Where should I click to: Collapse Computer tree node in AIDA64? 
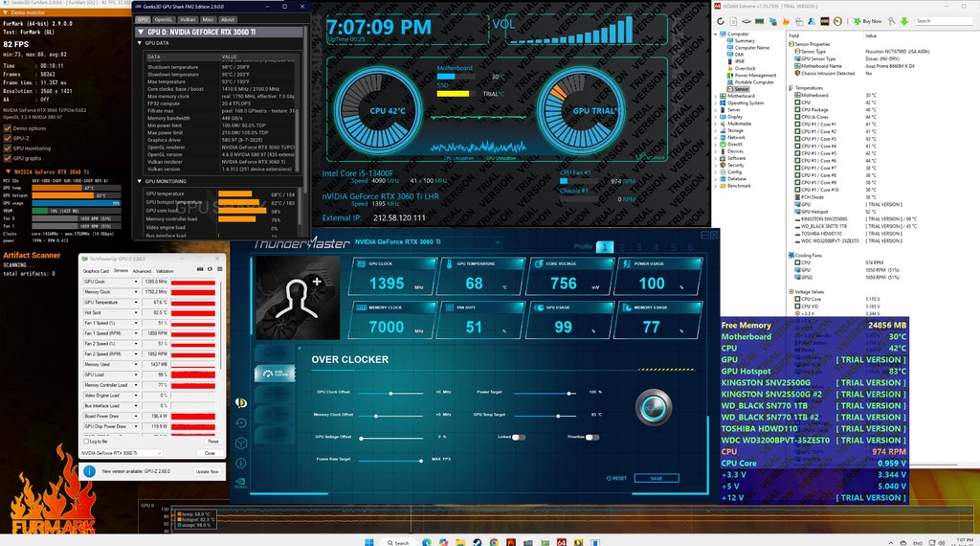coord(716,34)
